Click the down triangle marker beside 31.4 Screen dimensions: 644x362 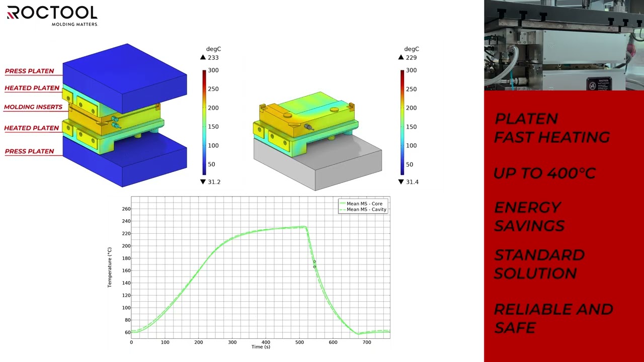tap(401, 182)
